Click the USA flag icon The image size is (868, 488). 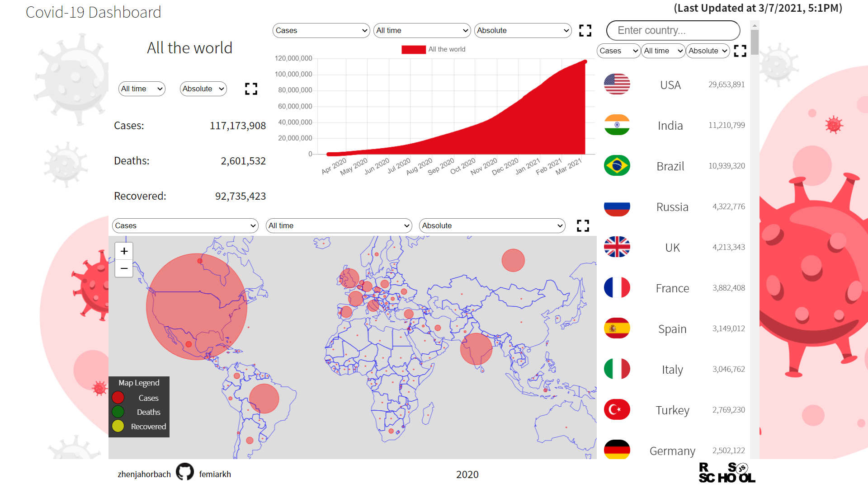[x=617, y=84]
